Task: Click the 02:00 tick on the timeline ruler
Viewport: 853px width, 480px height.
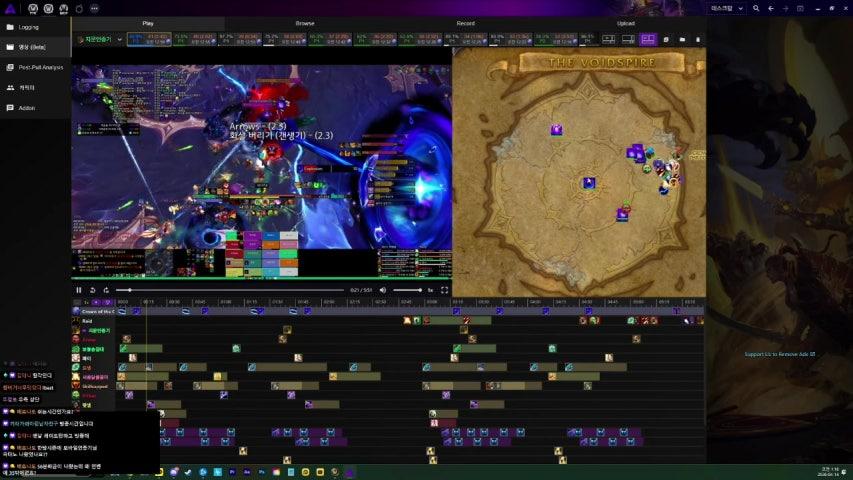Action: point(328,301)
